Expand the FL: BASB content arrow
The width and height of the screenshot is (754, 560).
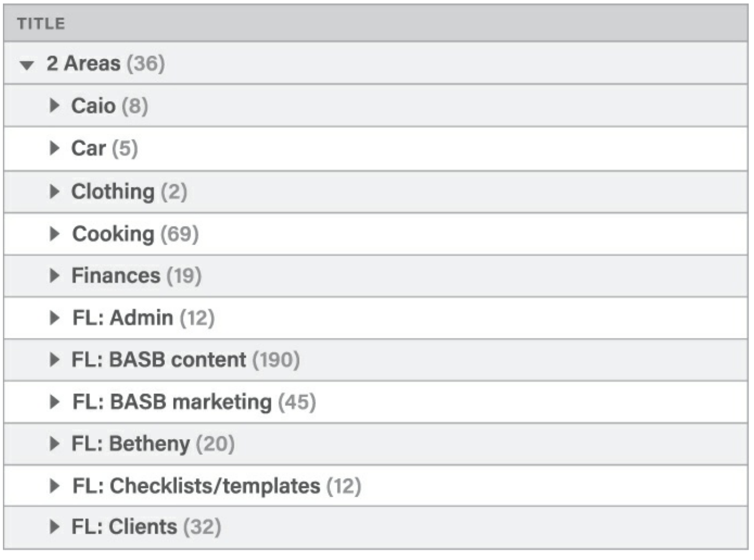point(55,360)
